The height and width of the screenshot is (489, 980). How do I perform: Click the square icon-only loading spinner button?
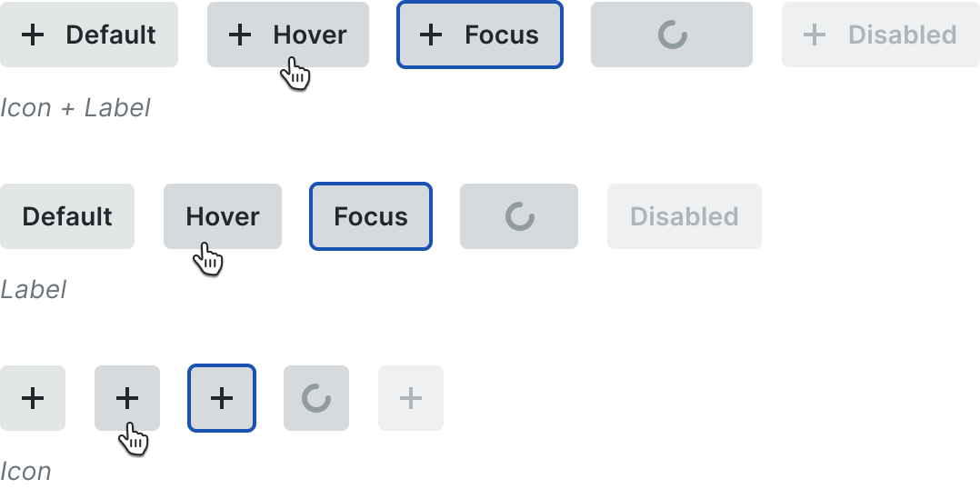click(316, 398)
